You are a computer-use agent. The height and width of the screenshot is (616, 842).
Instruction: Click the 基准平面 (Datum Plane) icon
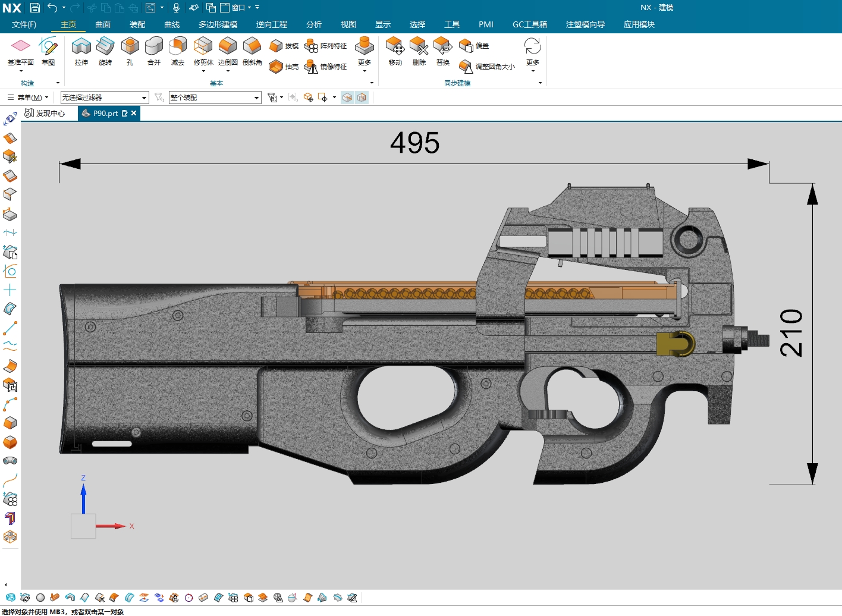[21, 46]
